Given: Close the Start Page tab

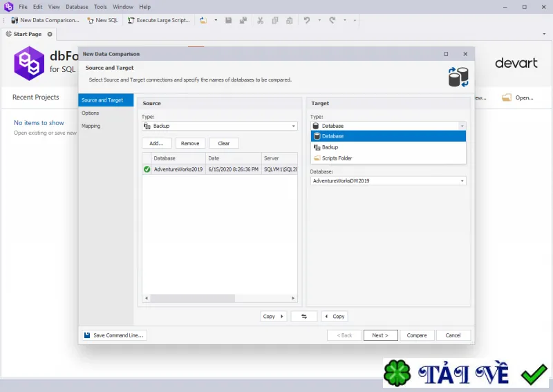Looking at the screenshot, I should [x=50, y=35].
